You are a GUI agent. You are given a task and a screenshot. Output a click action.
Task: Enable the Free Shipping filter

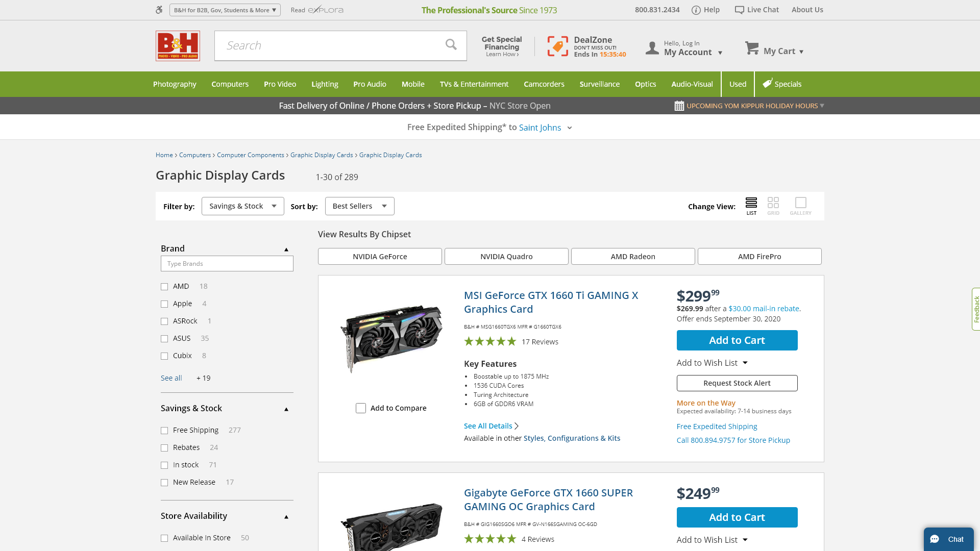(x=164, y=431)
